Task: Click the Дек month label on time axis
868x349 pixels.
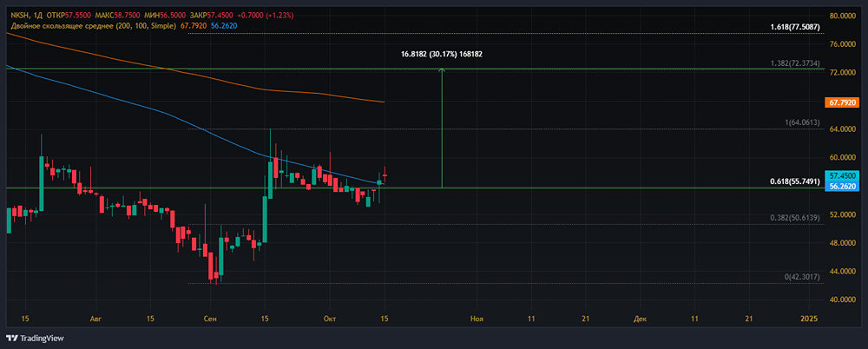Action: [640, 319]
